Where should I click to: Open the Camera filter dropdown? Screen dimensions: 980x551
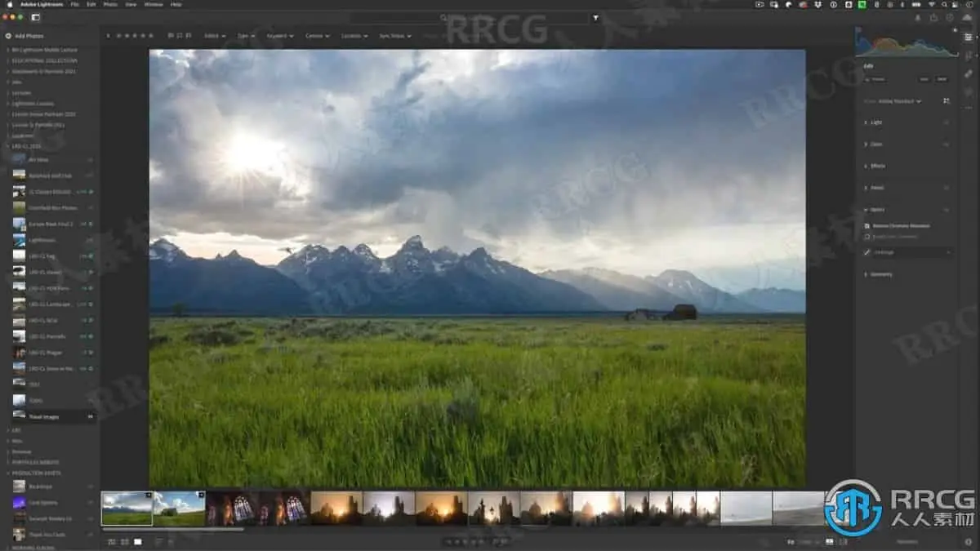(317, 36)
